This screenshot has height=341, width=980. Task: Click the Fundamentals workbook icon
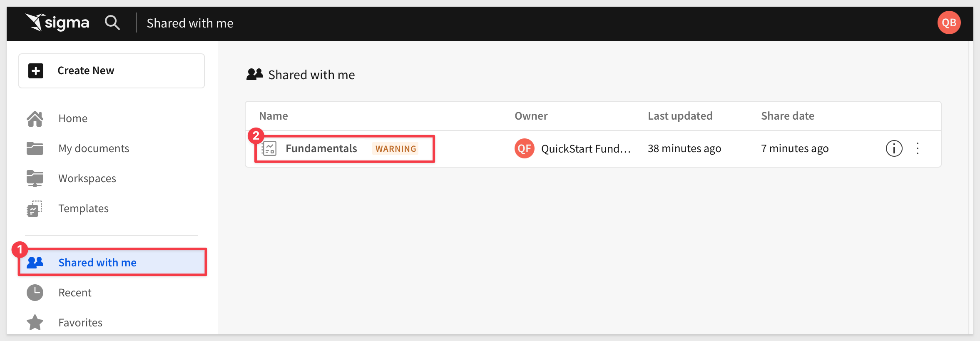269,148
